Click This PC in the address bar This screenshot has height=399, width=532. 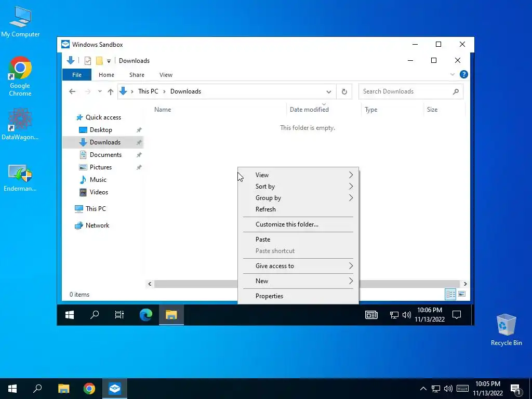pyautogui.click(x=148, y=91)
